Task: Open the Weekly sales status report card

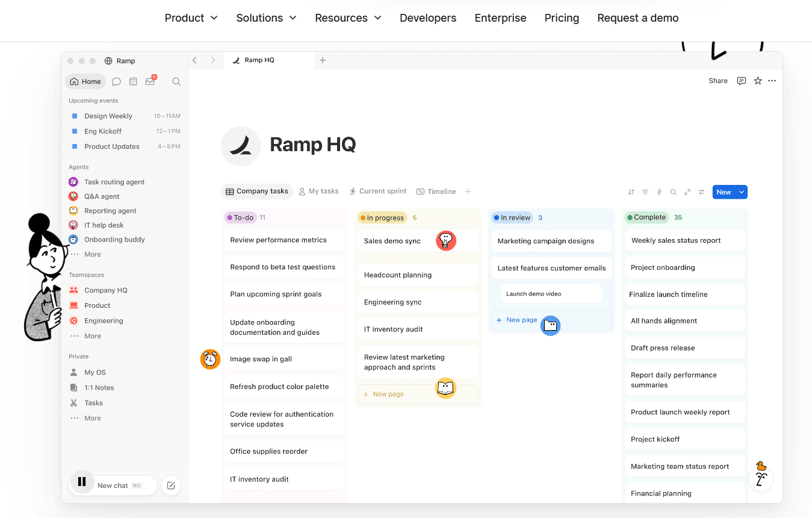Action: point(685,240)
